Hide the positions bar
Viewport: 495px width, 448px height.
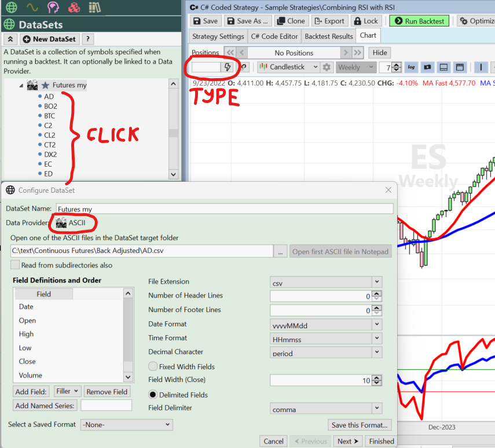point(380,53)
